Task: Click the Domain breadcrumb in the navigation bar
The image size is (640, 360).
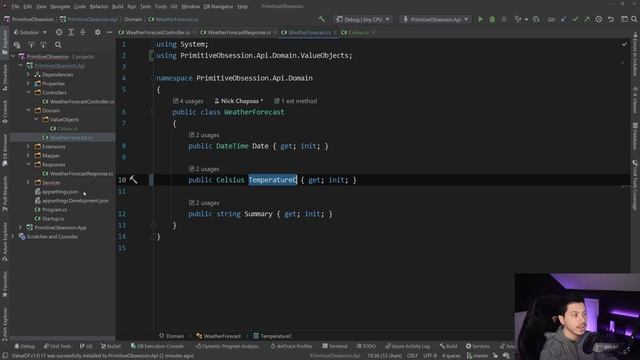Action: pos(133,19)
